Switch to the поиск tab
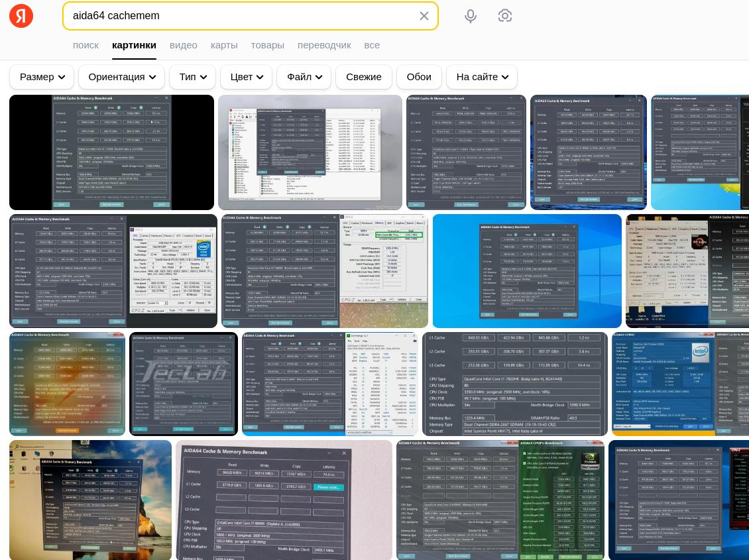The width and height of the screenshot is (749, 560). click(86, 45)
